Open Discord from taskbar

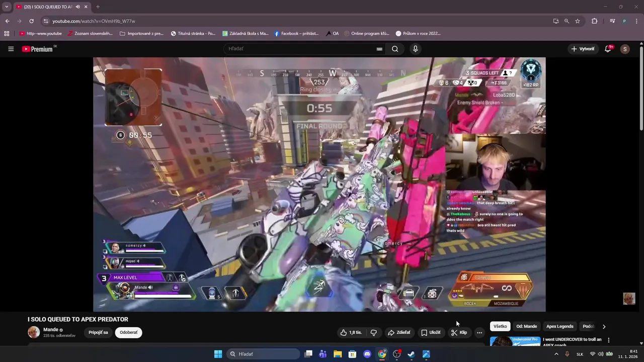point(367,354)
